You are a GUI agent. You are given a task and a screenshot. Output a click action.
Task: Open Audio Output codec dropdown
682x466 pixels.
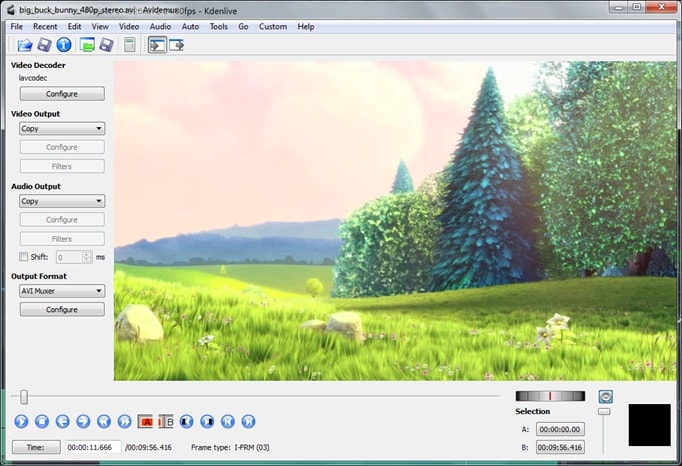coord(62,201)
